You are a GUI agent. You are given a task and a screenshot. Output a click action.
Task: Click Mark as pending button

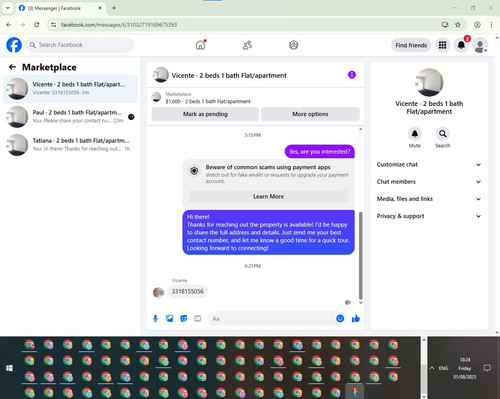point(205,114)
